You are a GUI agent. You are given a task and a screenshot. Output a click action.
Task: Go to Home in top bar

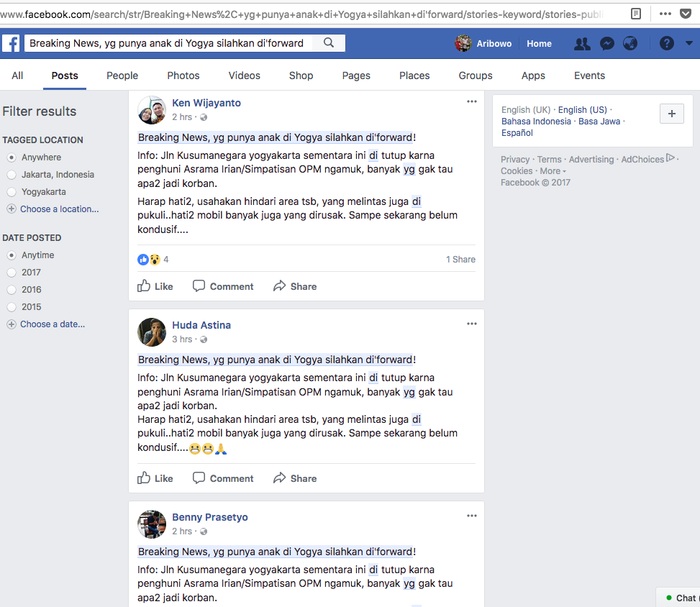point(539,44)
